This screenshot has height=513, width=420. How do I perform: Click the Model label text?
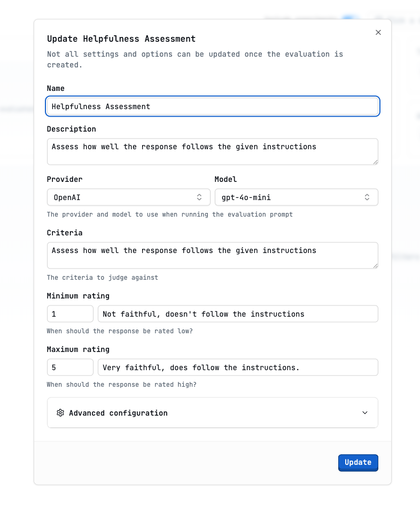(x=224, y=179)
